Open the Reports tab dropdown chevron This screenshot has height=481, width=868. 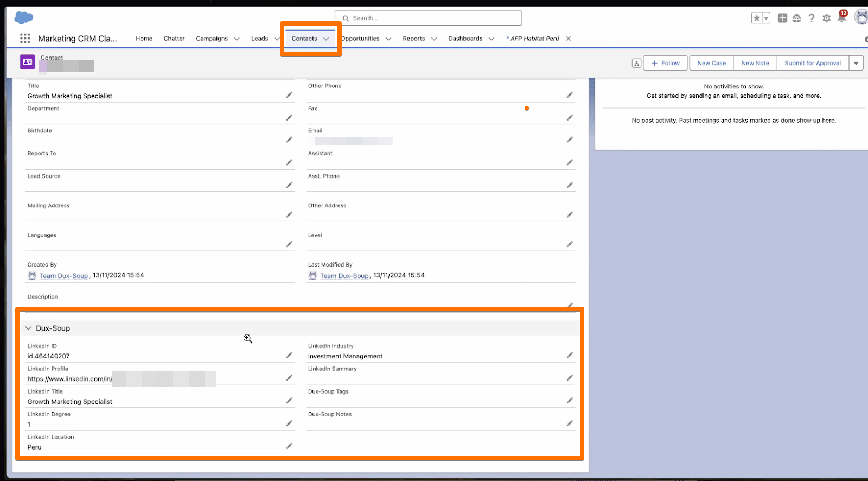[x=434, y=39]
